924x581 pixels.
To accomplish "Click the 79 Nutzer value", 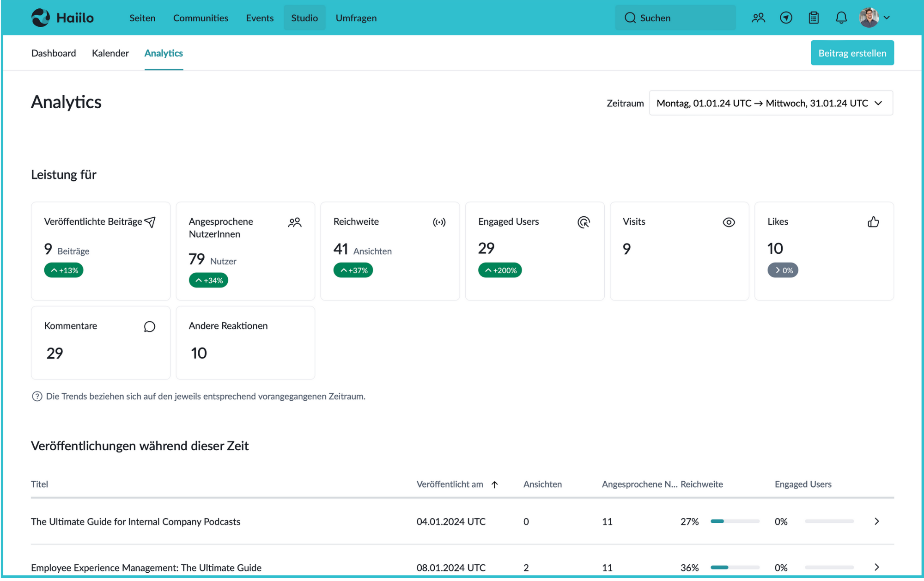I will (x=212, y=259).
